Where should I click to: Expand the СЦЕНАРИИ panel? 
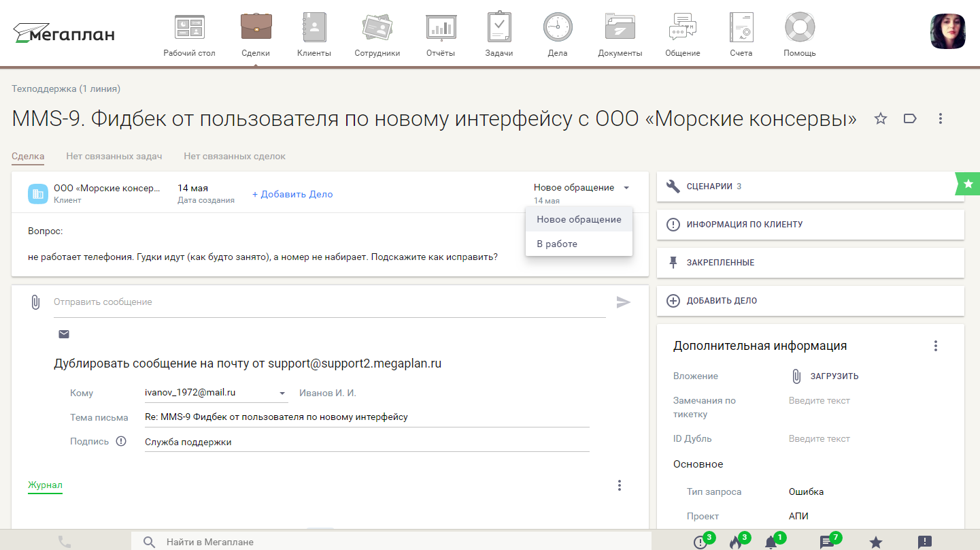tap(811, 187)
